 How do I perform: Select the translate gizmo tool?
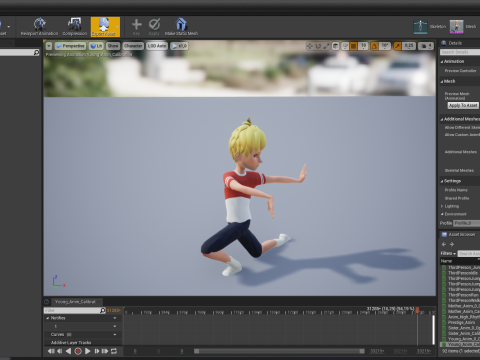[310, 46]
